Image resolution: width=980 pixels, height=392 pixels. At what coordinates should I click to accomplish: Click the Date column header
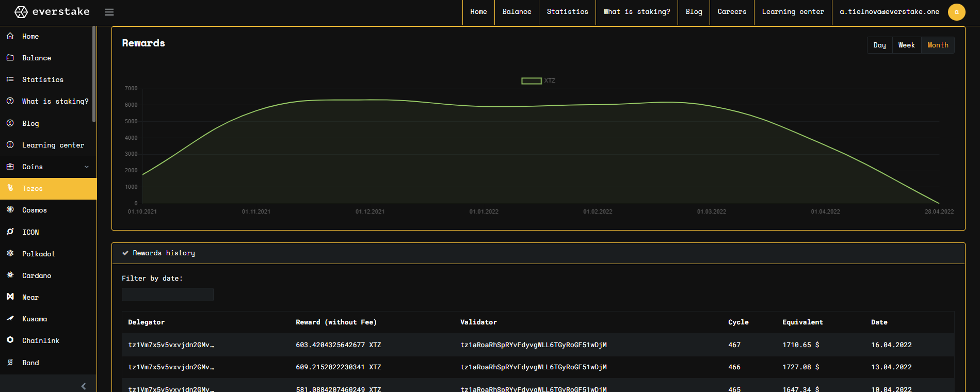(x=879, y=322)
